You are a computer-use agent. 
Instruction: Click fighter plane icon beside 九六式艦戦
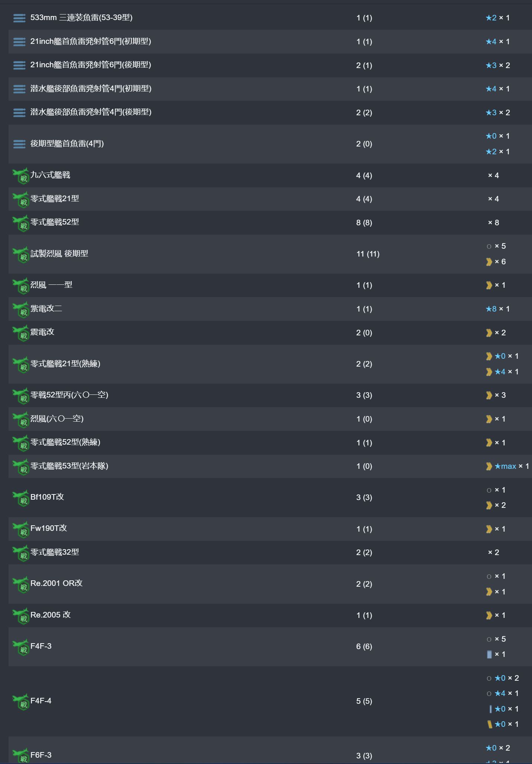[21, 175]
